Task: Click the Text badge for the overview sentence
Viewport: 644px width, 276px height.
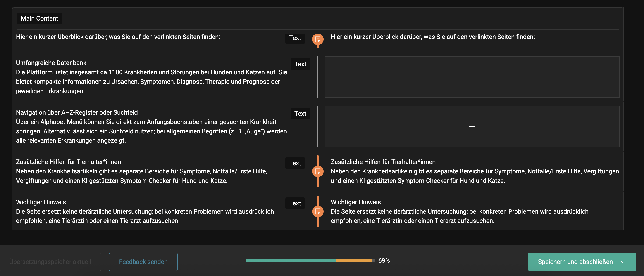Action: point(295,38)
